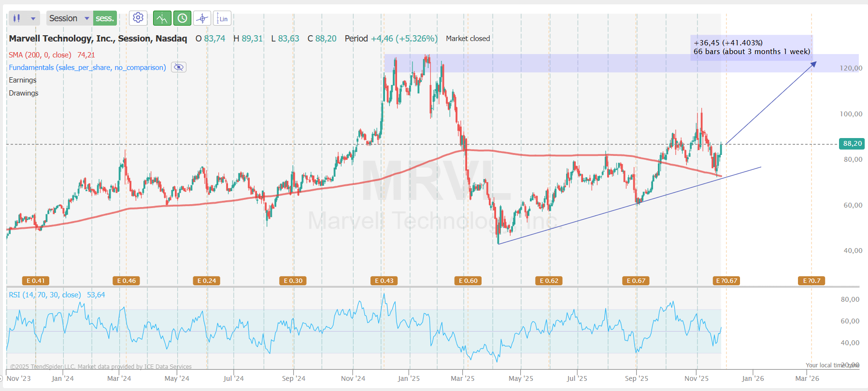
Task: Click the E 0.46 earnings marker
Action: (x=127, y=280)
